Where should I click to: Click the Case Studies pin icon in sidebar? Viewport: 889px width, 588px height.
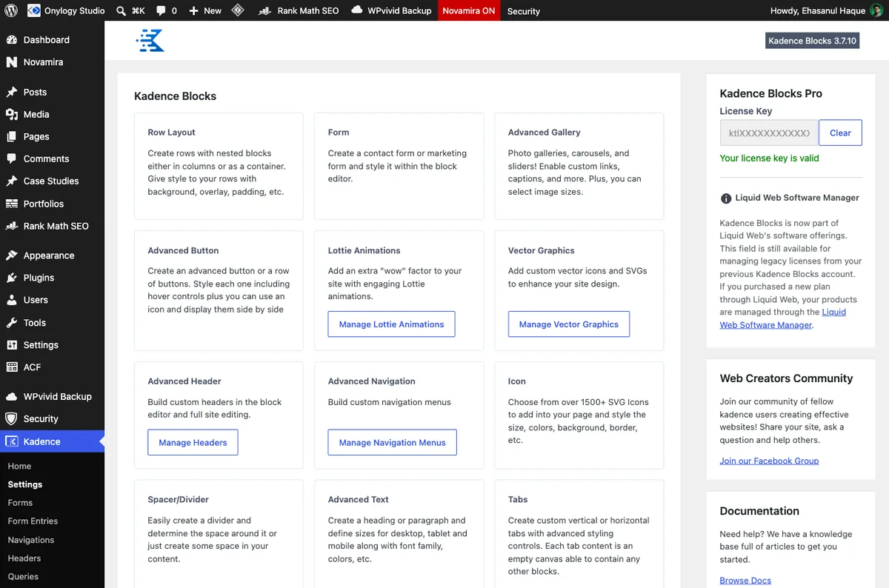pos(11,181)
